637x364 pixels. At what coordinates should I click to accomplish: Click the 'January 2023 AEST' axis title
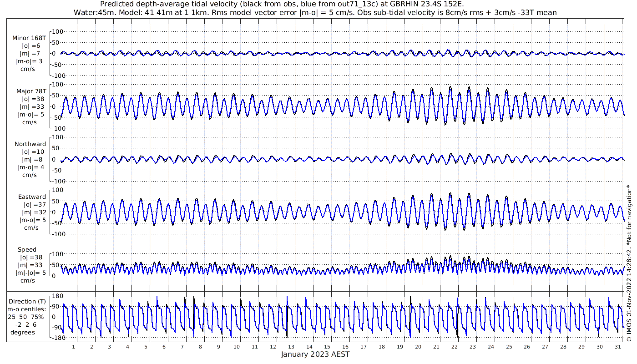tap(315, 354)
